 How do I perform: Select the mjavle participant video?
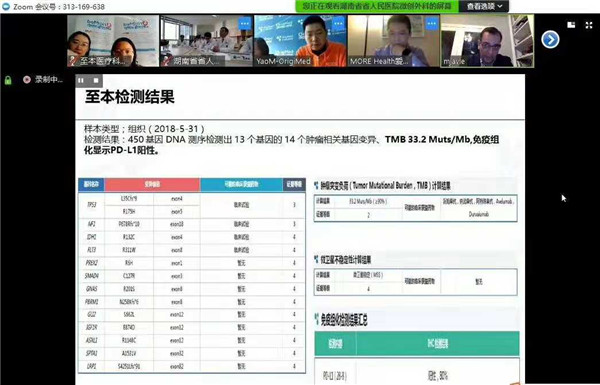488,41
